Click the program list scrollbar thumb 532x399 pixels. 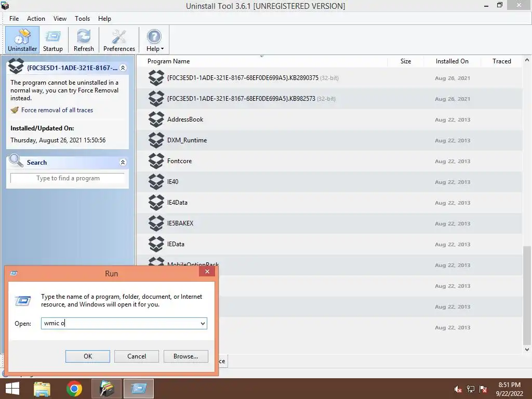pos(527,295)
